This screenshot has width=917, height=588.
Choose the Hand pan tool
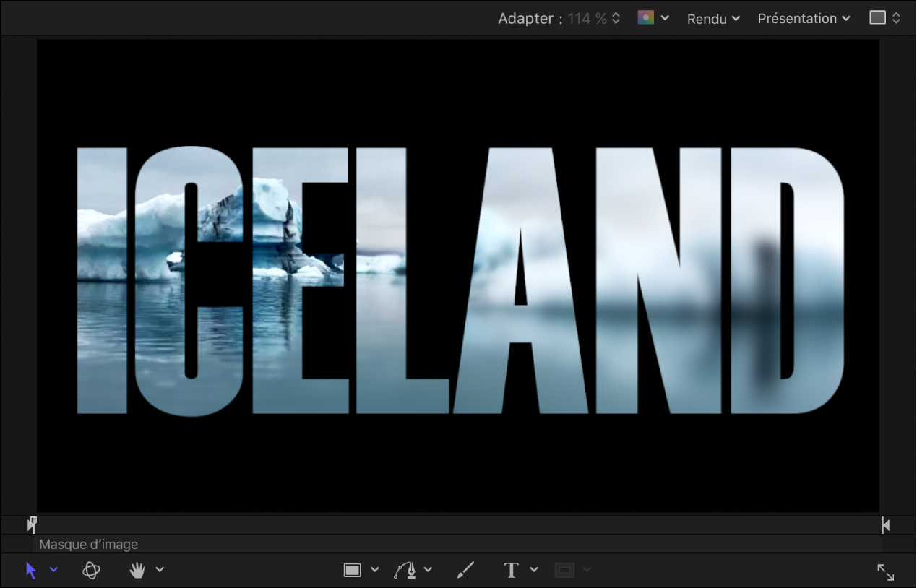(x=137, y=570)
